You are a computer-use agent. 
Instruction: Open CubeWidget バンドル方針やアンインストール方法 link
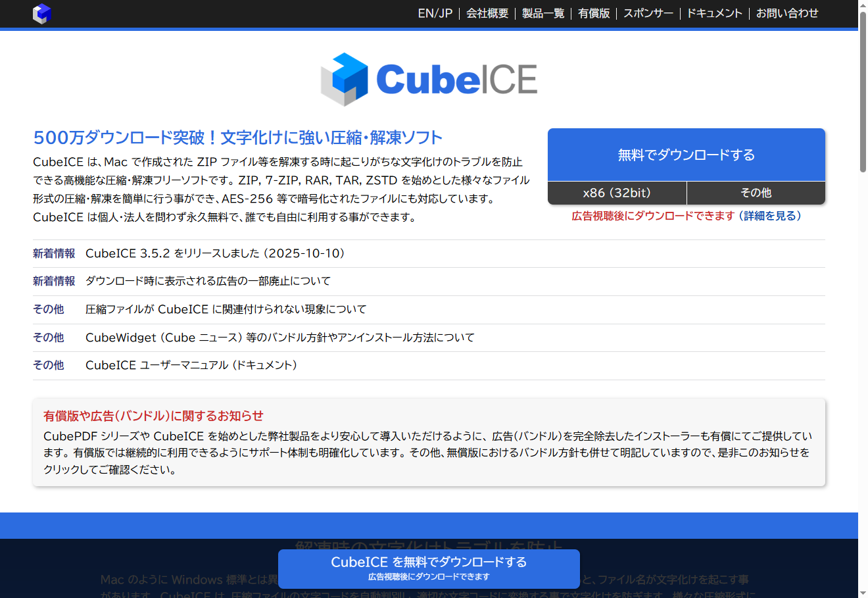pos(279,337)
